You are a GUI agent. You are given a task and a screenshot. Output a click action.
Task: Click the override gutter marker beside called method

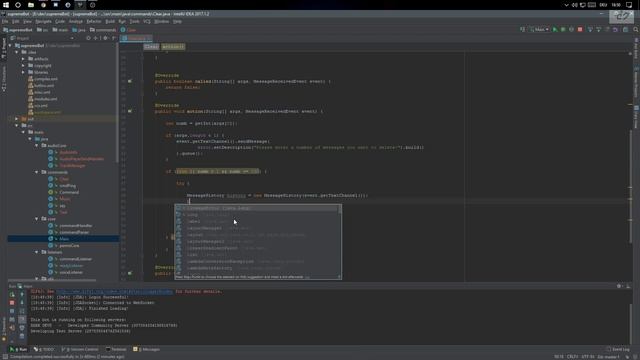tap(130, 81)
